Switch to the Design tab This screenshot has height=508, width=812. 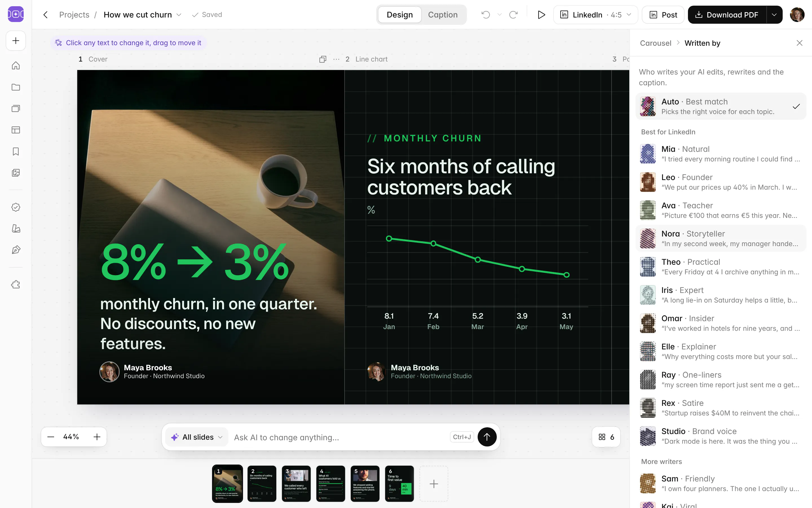point(400,15)
